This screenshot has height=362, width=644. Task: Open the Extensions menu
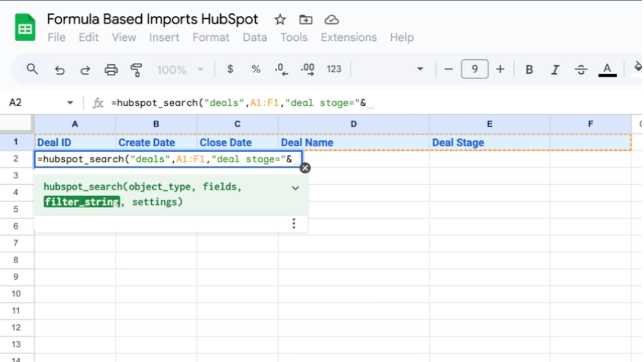pyautogui.click(x=348, y=38)
